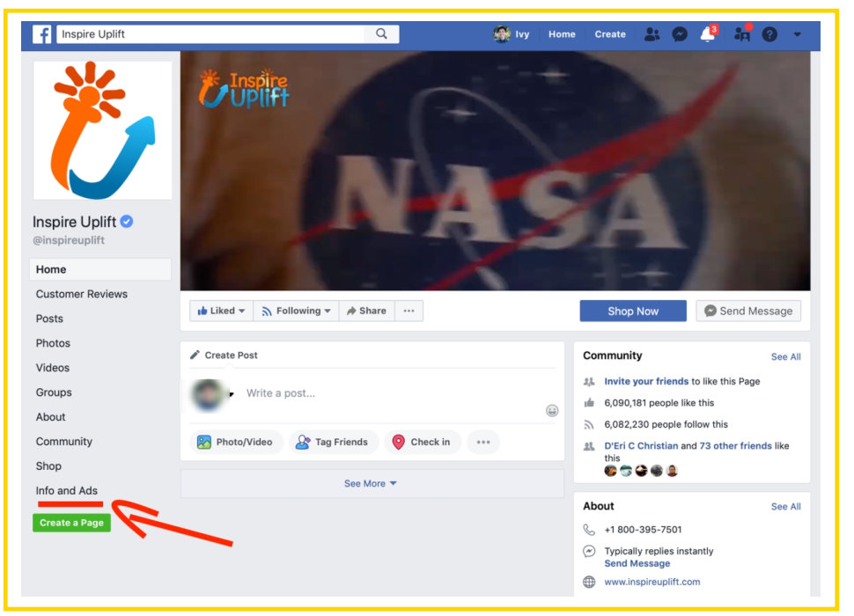Screen dimensions: 854x616
Task: Open Info and Ads in sidebar
Action: pos(67,490)
